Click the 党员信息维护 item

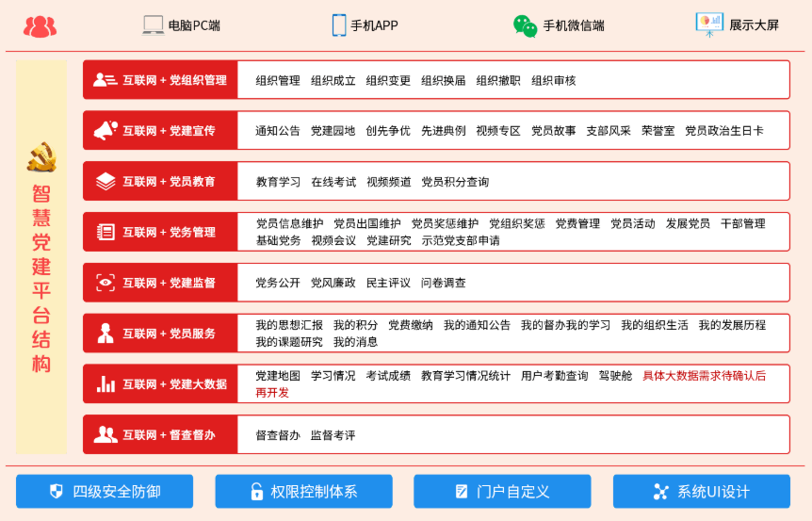pos(289,223)
